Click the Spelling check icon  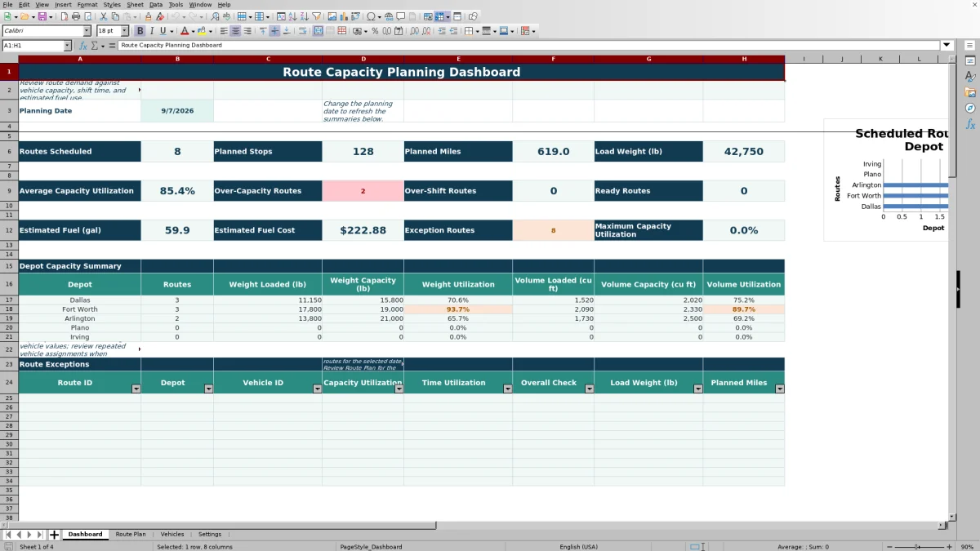pyautogui.click(x=225, y=16)
